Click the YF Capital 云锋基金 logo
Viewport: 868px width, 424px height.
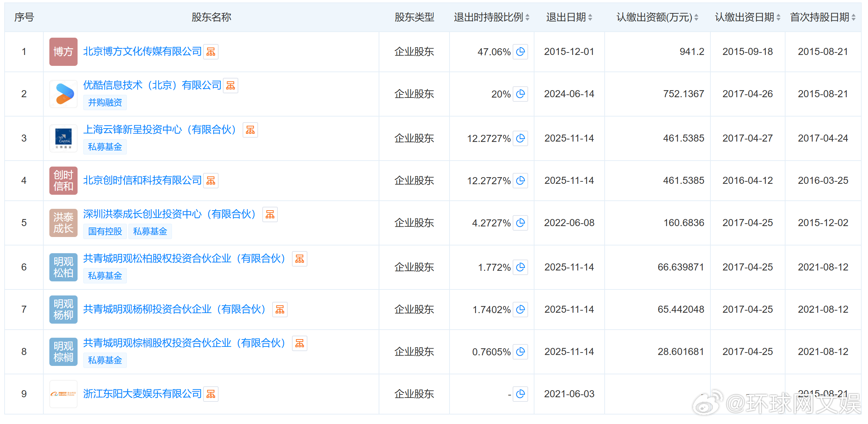pyautogui.click(x=63, y=138)
